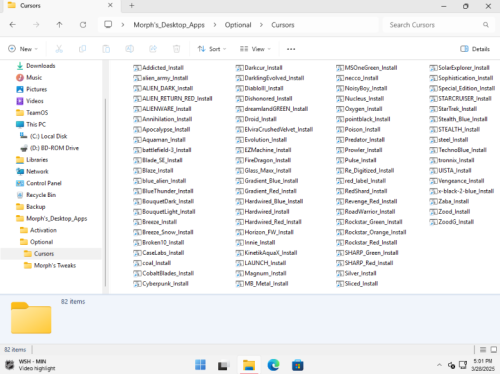Open Pictures in navigation pane
This screenshot has height=374, width=500.
(x=36, y=89)
